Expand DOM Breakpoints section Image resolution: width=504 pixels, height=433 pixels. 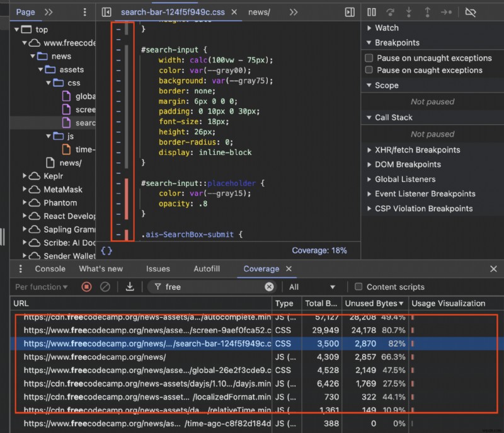[369, 165]
